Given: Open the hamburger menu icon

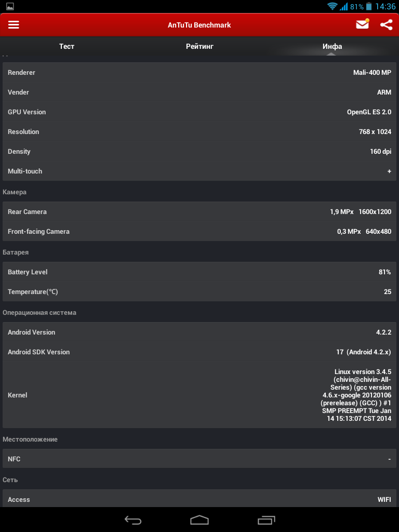Looking at the screenshot, I should coord(14,25).
